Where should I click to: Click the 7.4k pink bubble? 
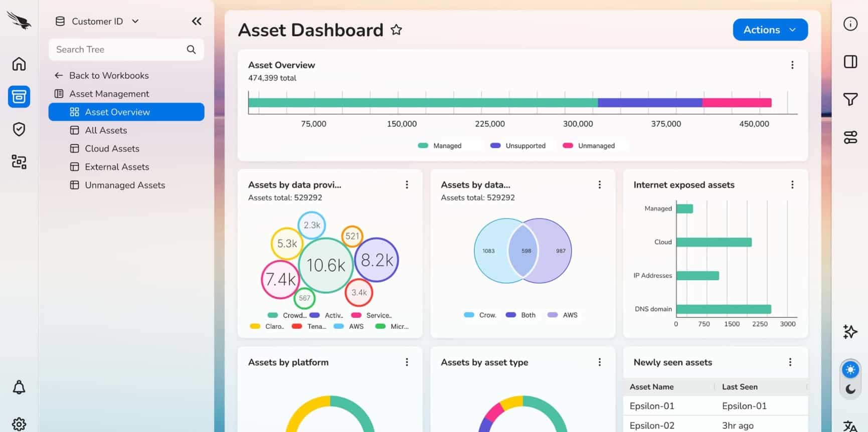point(281,279)
